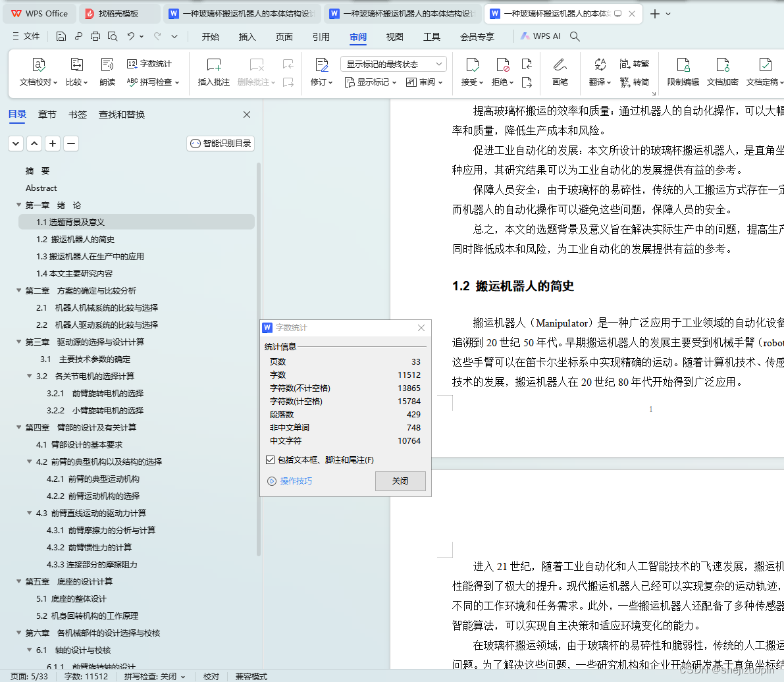Open the 操作技巧 tips link
This screenshot has height=682, width=784.
pyautogui.click(x=290, y=481)
